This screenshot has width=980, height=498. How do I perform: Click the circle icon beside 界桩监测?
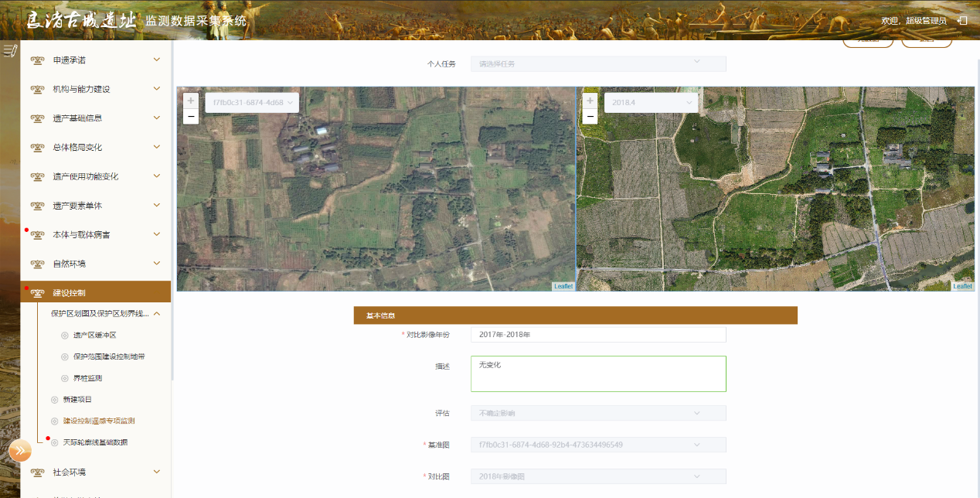(x=65, y=378)
